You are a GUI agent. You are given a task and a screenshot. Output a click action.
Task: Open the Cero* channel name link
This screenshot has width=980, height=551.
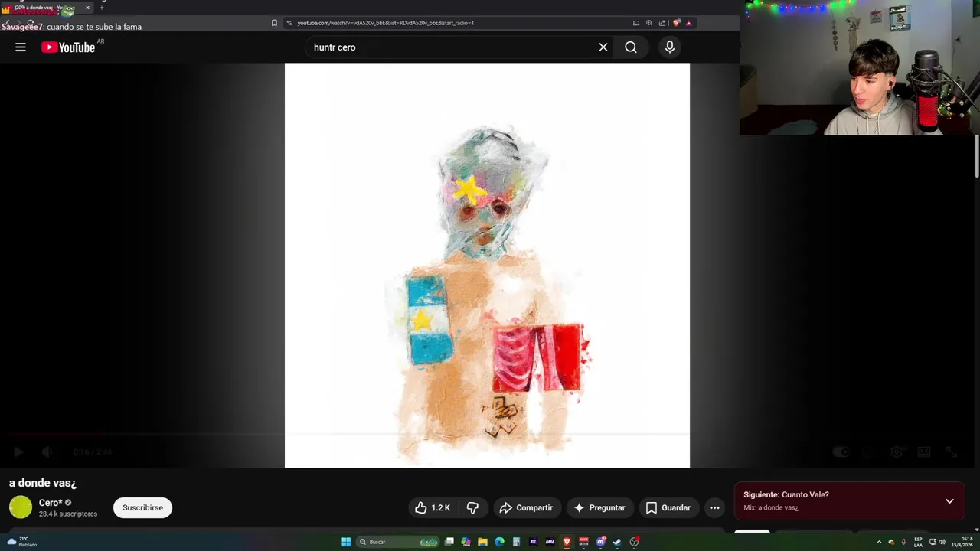[51, 503]
